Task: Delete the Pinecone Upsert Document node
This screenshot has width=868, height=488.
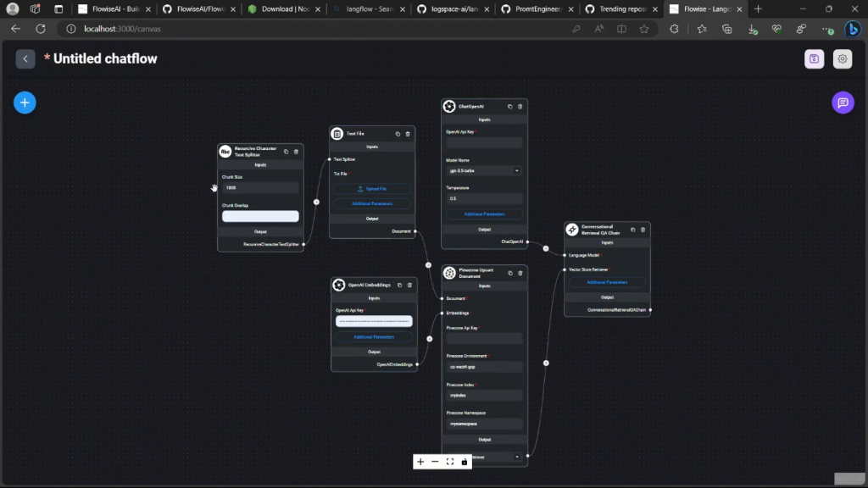Action: [x=520, y=273]
